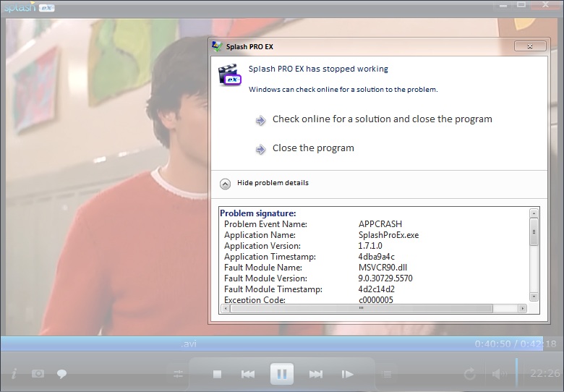Adjust the vertical volume slider
Image resolution: width=564 pixels, height=392 pixels.
pos(516,371)
